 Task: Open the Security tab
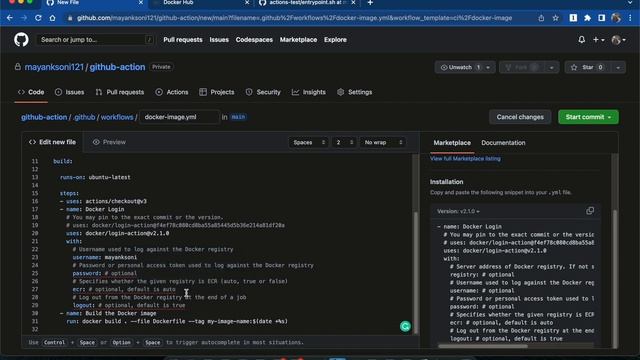tap(263, 92)
